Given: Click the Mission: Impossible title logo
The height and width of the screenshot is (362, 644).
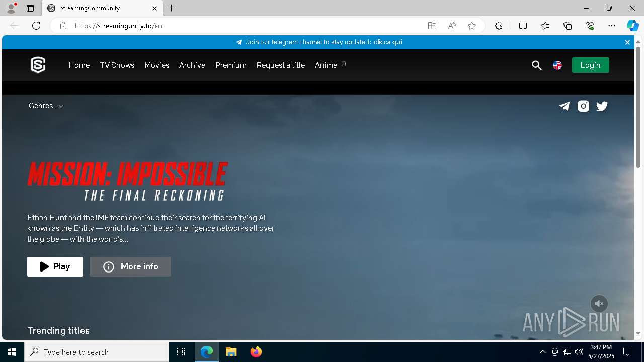Looking at the screenshot, I should [x=128, y=182].
